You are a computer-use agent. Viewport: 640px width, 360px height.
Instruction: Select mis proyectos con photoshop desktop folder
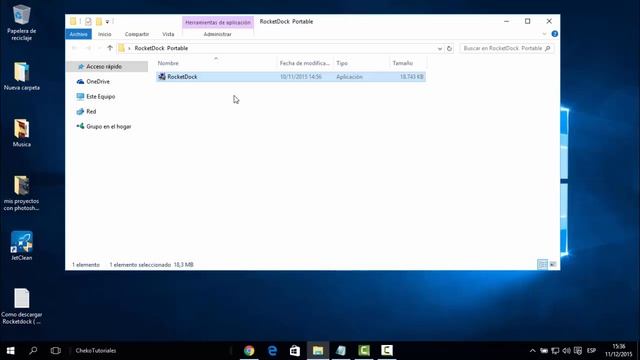[x=22, y=193]
